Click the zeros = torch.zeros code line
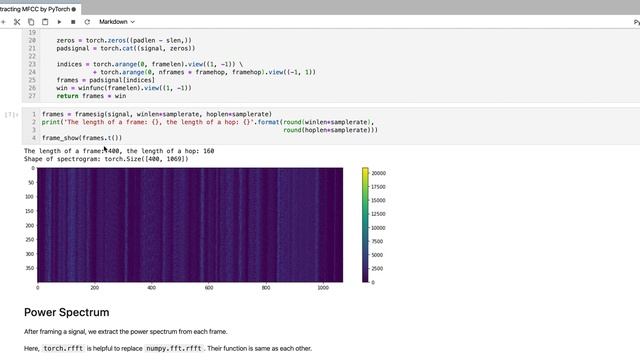The image size is (640, 360). 124,40
